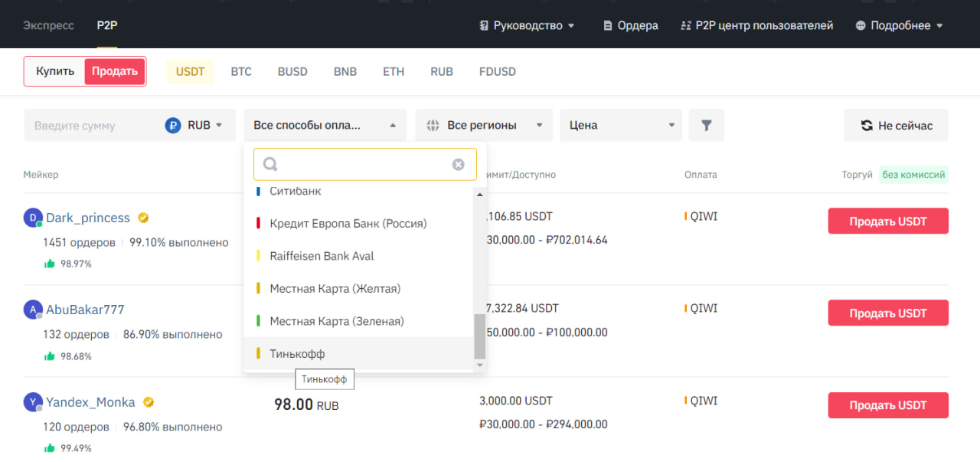This screenshot has height=462, width=980.
Task: Click the globe icon in regions filter
Action: point(433,126)
